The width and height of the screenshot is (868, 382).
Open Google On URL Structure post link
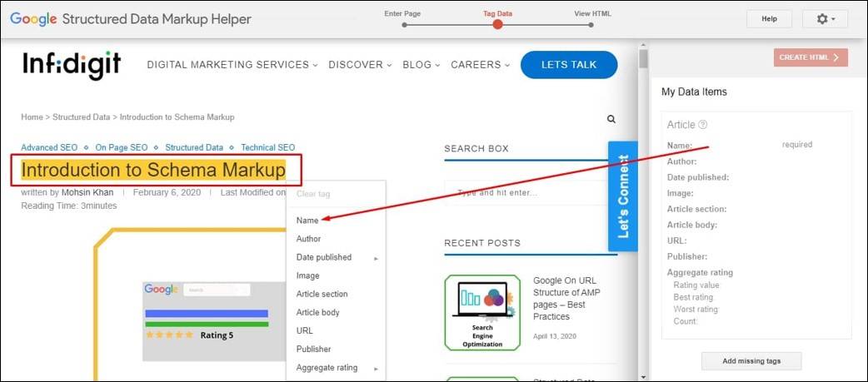point(566,299)
